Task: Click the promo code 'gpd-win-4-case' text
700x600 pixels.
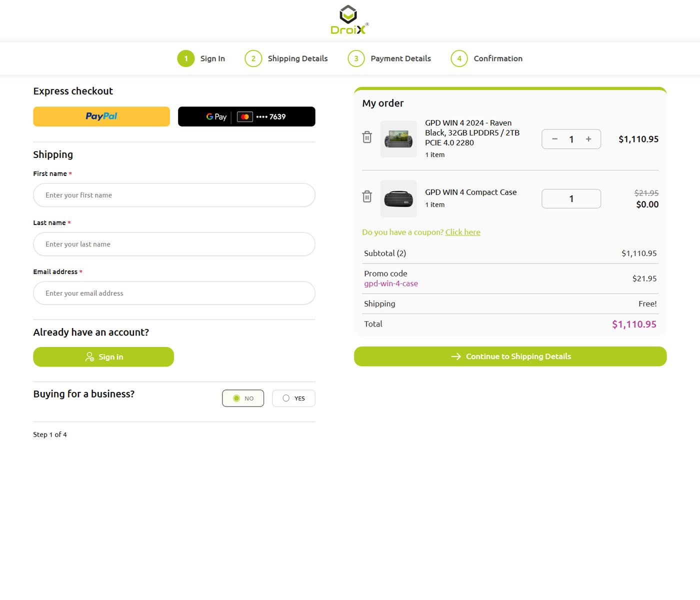Action: coord(391,283)
